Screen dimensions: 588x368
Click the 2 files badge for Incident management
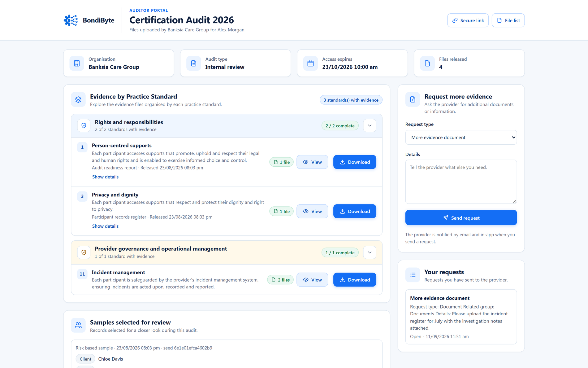(x=280, y=280)
